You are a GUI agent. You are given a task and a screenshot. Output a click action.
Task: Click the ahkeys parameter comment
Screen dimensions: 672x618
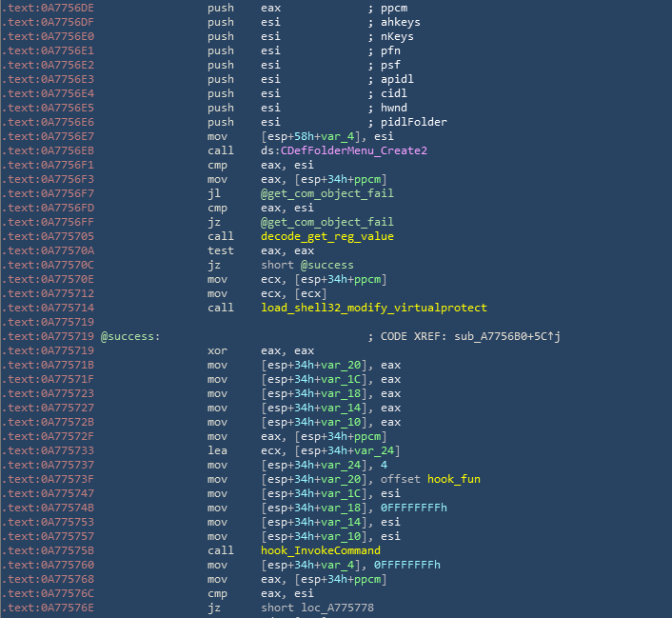(400, 22)
